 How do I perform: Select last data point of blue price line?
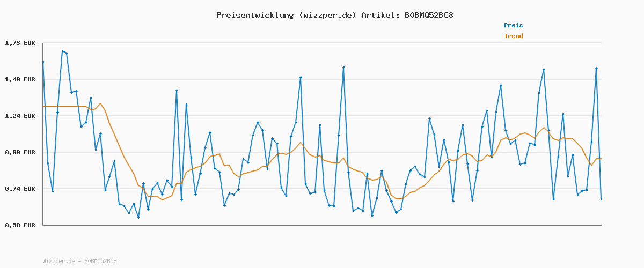[601, 199]
